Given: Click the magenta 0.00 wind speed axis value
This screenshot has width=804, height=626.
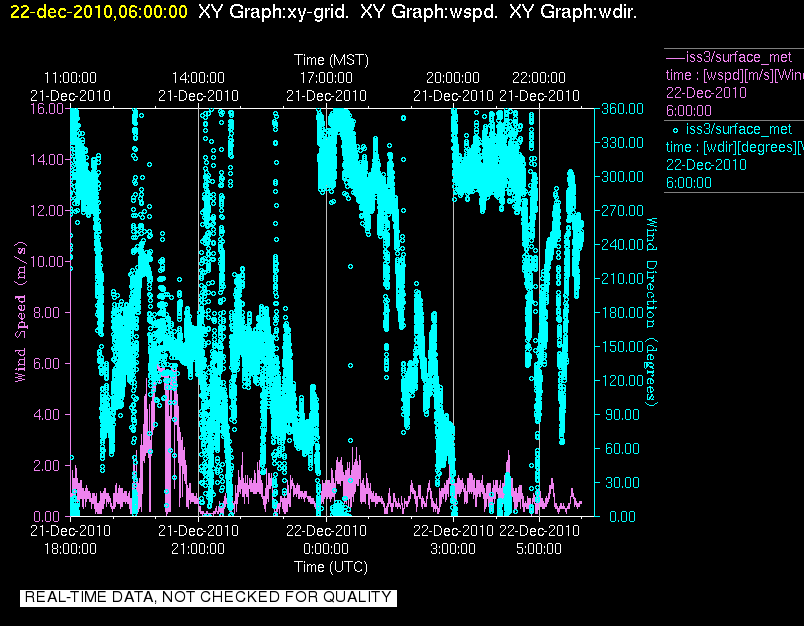Looking at the screenshot, I should 47,516.
